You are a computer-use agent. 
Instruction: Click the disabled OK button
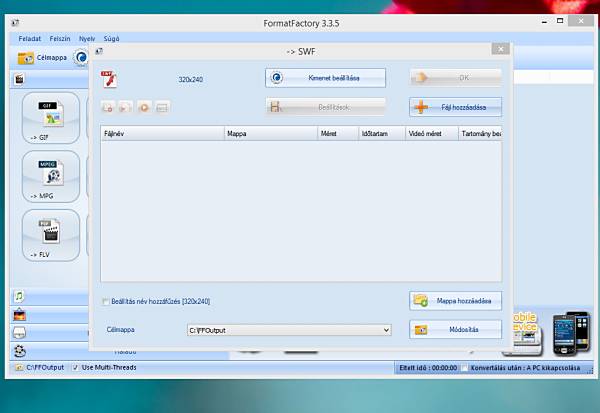[x=455, y=78]
